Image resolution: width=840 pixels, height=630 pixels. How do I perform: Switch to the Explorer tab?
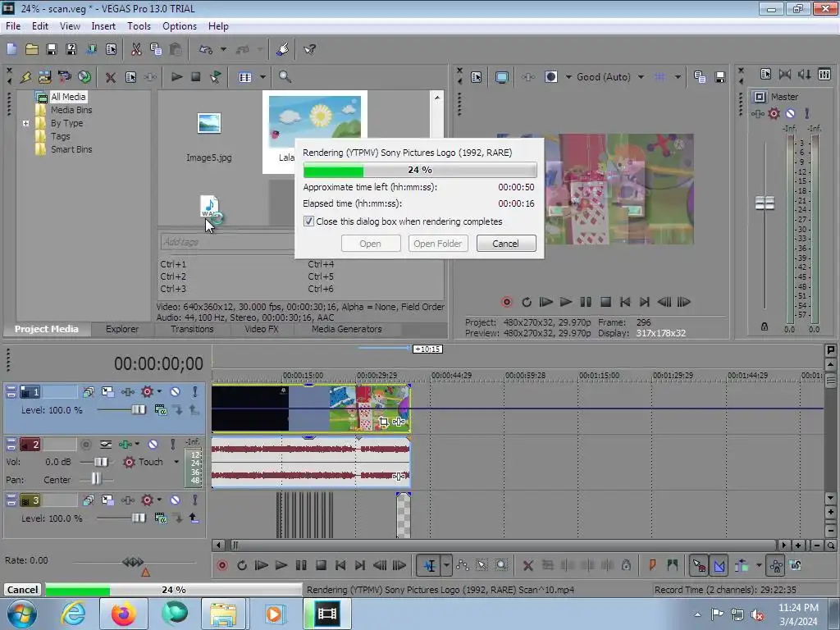pos(122,329)
